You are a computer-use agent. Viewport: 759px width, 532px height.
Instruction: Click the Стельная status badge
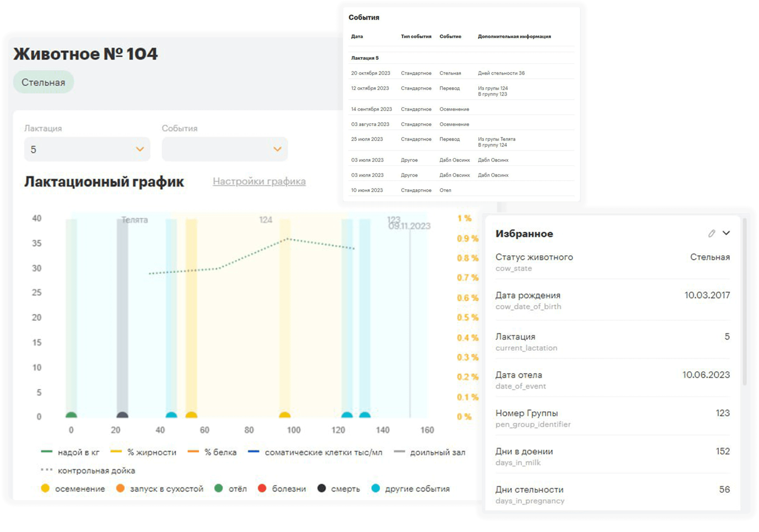(43, 82)
